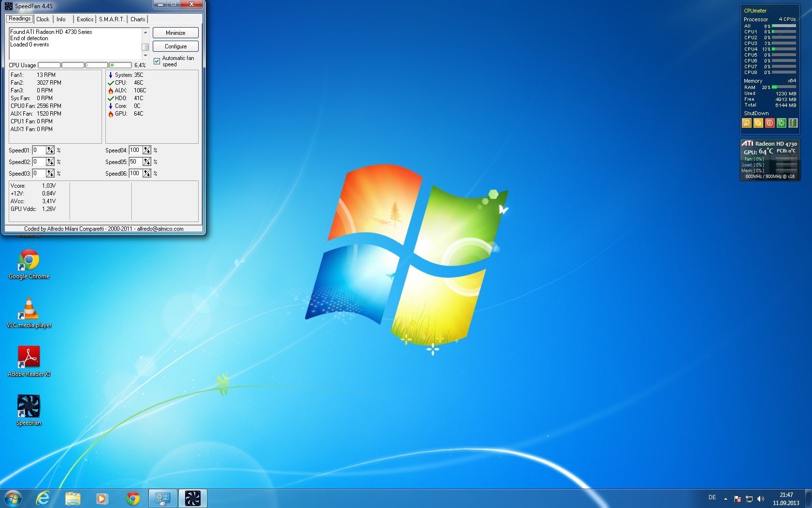
Task: Open Google Chrome from the desktop shortcut
Action: click(29, 264)
